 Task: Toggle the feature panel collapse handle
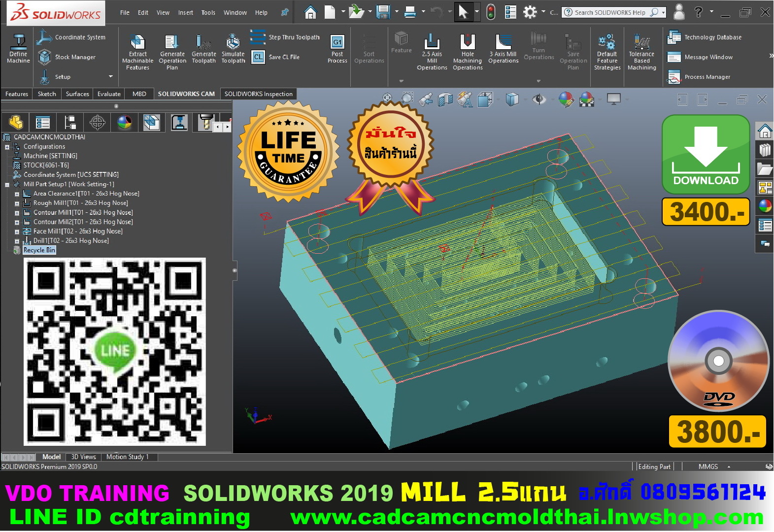[235, 270]
